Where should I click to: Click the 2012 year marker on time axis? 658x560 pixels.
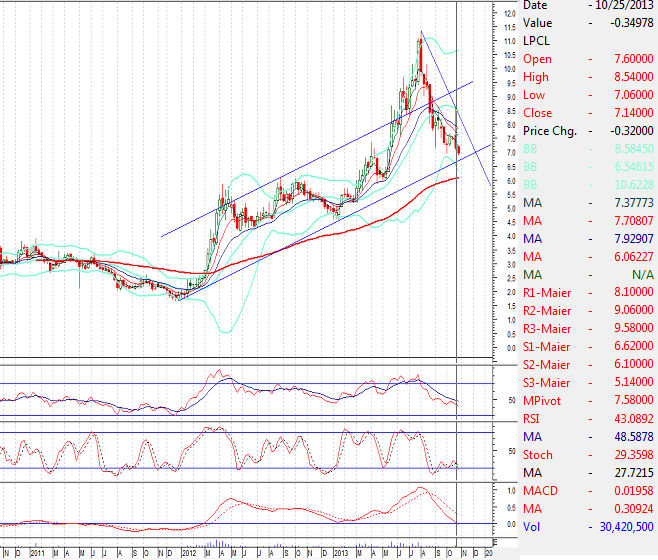[187, 552]
